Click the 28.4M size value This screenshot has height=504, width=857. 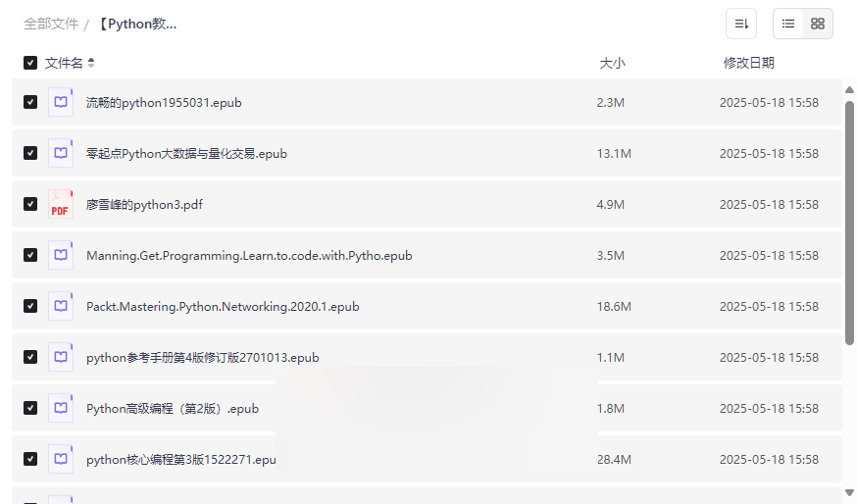pyautogui.click(x=614, y=460)
